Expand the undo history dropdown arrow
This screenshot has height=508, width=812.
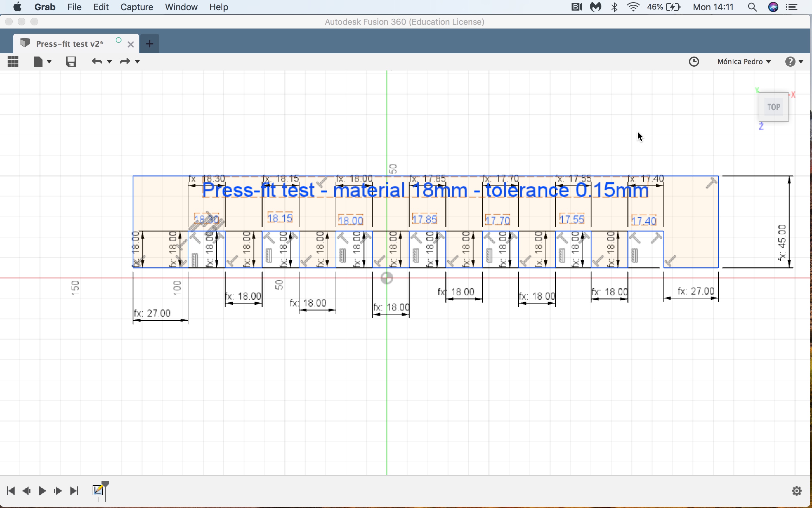click(x=109, y=62)
